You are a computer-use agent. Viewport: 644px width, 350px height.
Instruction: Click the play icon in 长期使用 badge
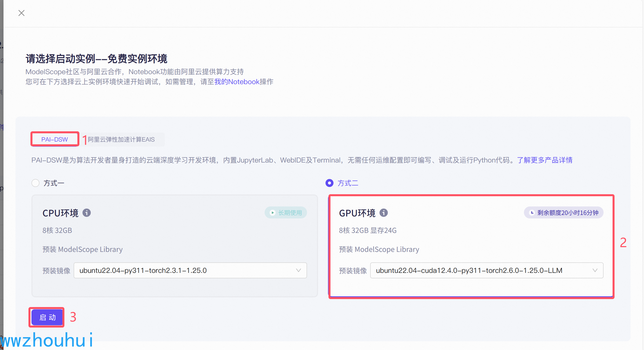(273, 213)
